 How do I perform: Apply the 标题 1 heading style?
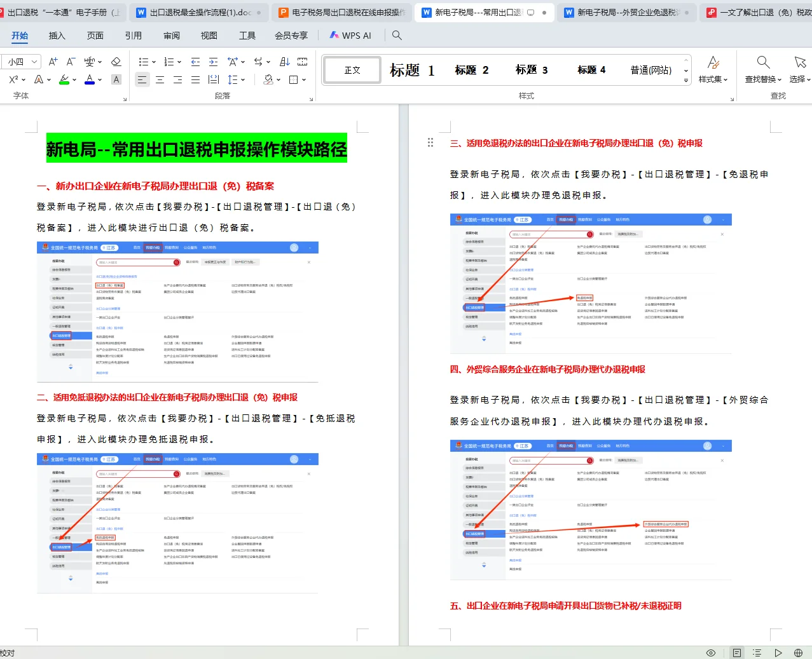point(412,70)
